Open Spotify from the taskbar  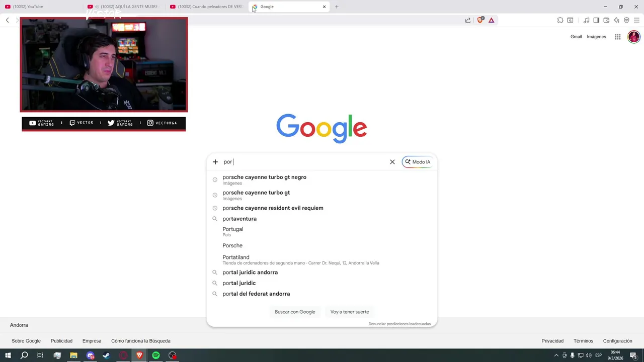156,355
